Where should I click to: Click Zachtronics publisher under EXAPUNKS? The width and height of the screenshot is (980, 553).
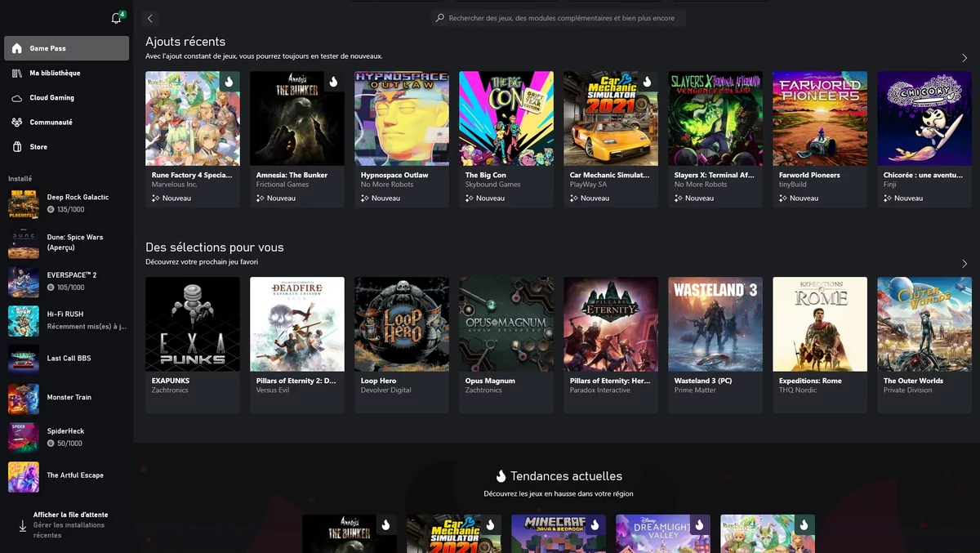click(171, 390)
